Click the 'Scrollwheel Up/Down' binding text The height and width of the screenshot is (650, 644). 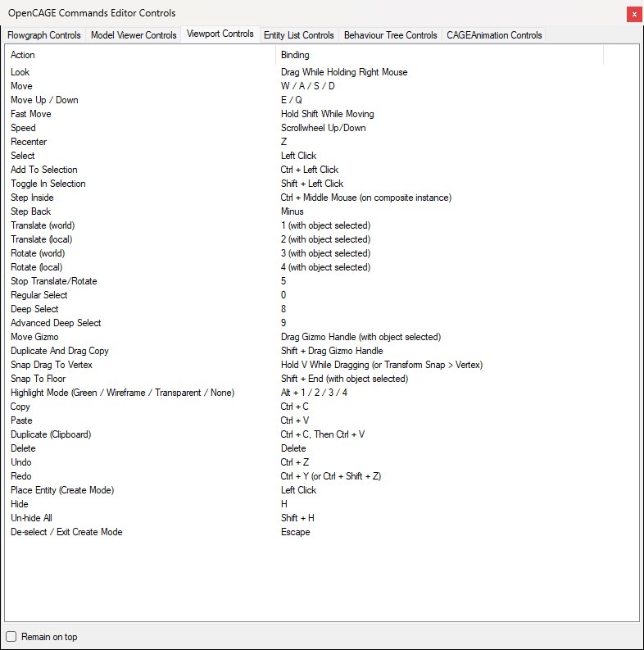tap(324, 128)
